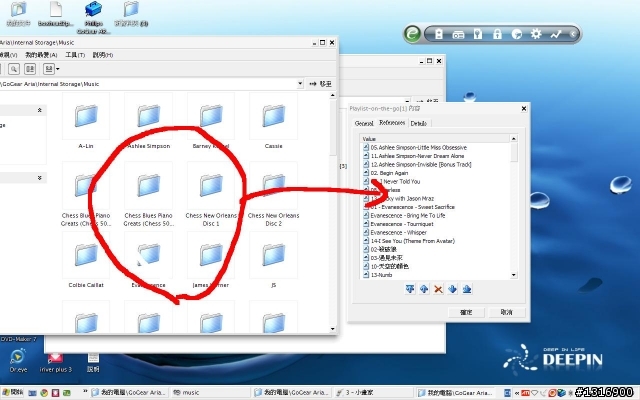Open the Evanescence folder

pos(149,260)
